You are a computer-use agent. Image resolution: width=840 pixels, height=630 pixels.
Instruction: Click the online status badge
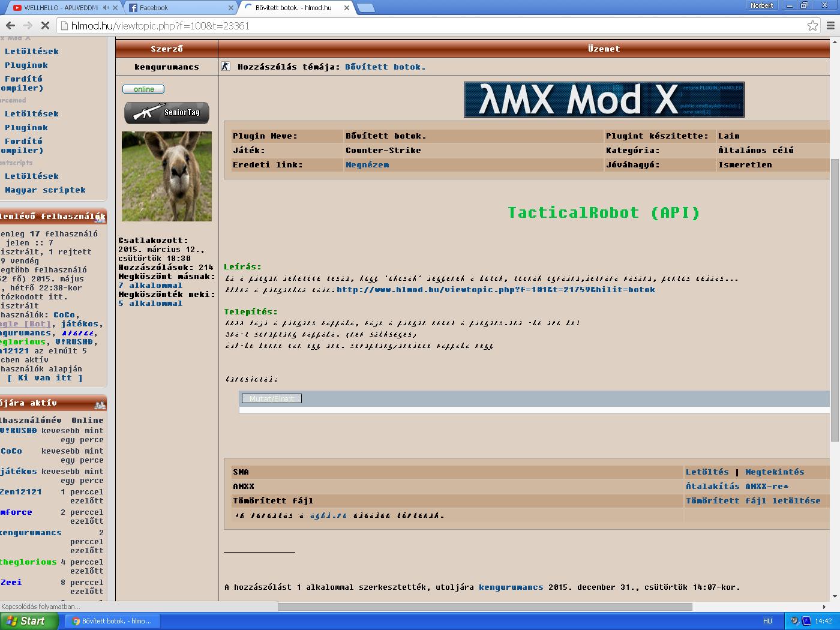coord(143,89)
